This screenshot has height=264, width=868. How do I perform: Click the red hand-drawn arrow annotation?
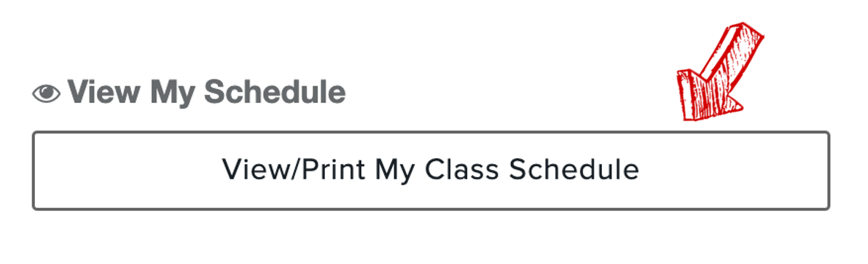click(719, 71)
